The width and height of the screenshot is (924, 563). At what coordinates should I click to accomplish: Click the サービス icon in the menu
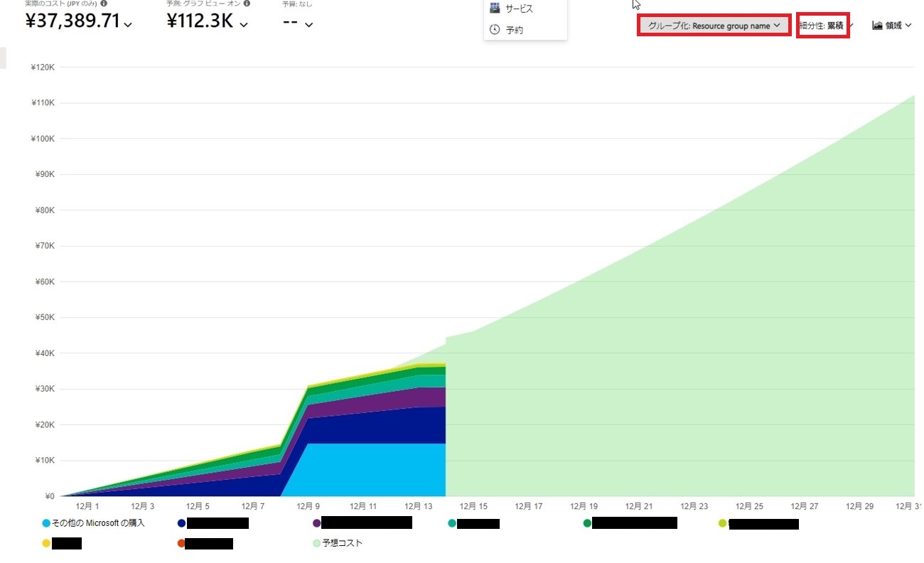(x=495, y=8)
